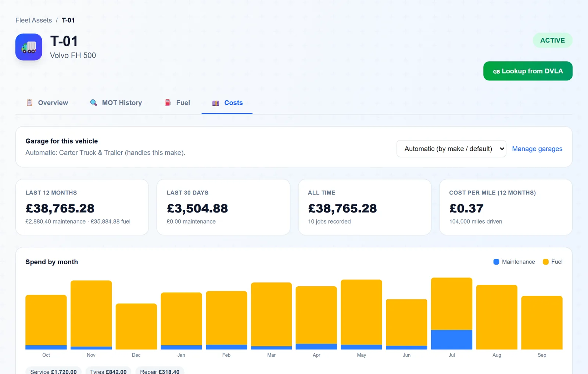Click the truck vehicle icon
Screen dimensions: 588x374
(29, 47)
